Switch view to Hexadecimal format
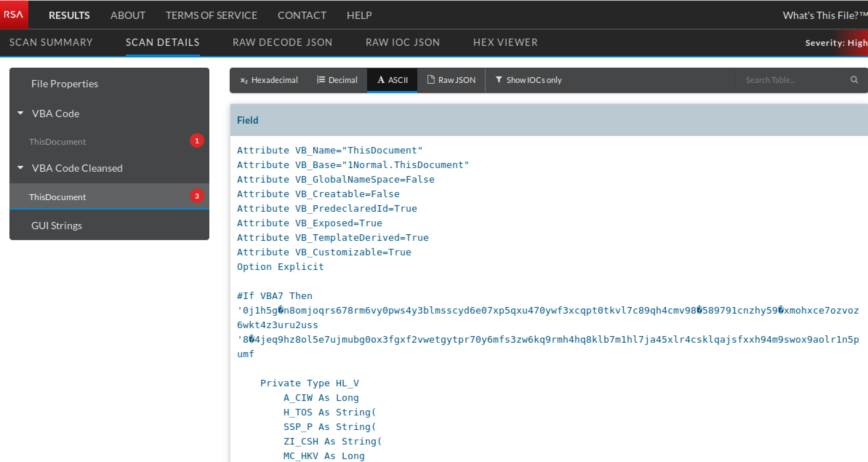The image size is (868, 462). (x=269, y=80)
